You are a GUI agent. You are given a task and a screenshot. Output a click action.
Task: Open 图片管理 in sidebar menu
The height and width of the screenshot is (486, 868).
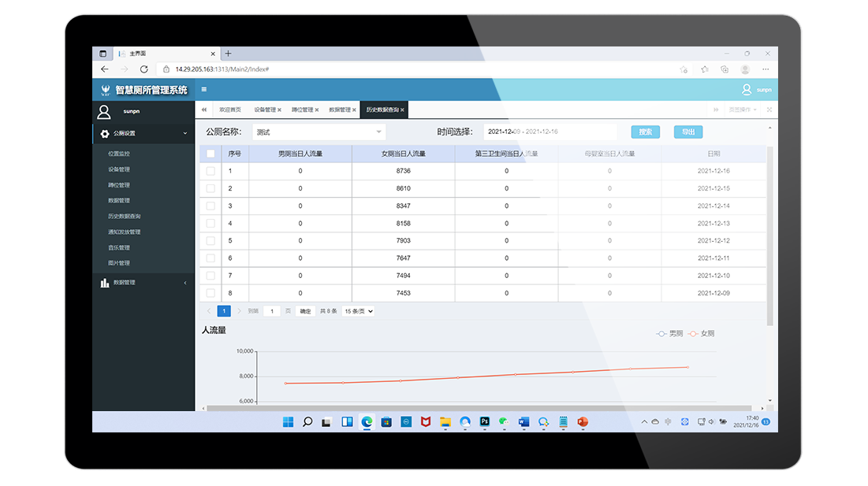point(119,263)
